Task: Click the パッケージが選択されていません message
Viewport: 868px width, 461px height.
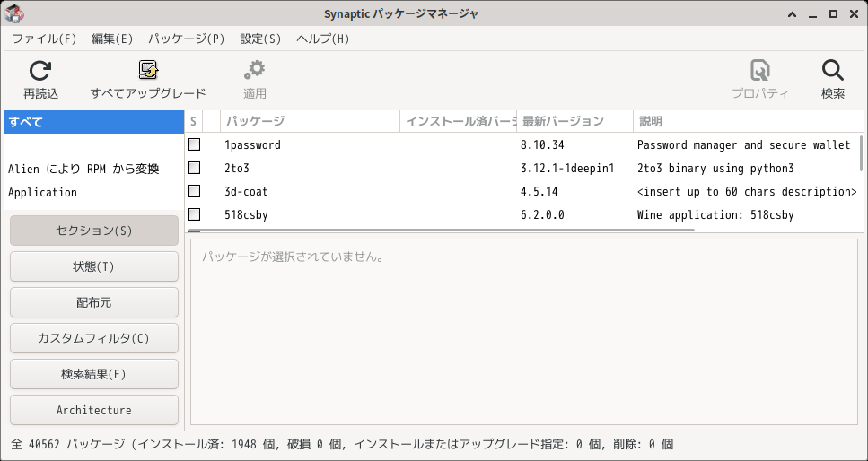Action: click(x=293, y=257)
